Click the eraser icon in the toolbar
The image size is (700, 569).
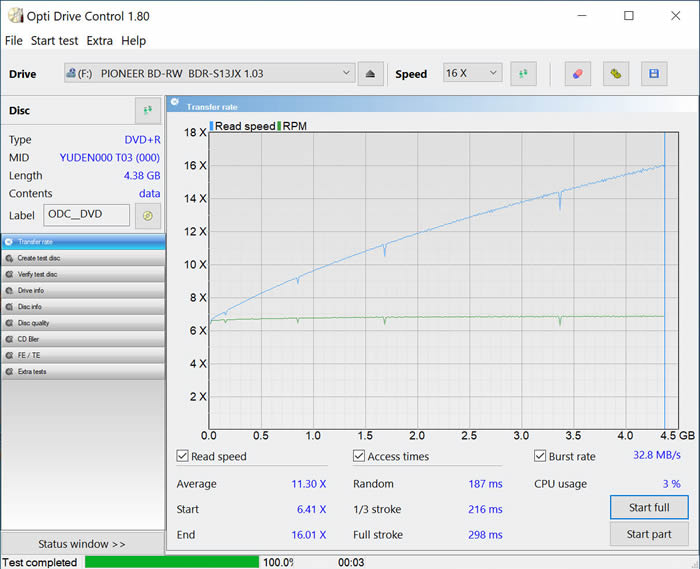tap(576, 74)
